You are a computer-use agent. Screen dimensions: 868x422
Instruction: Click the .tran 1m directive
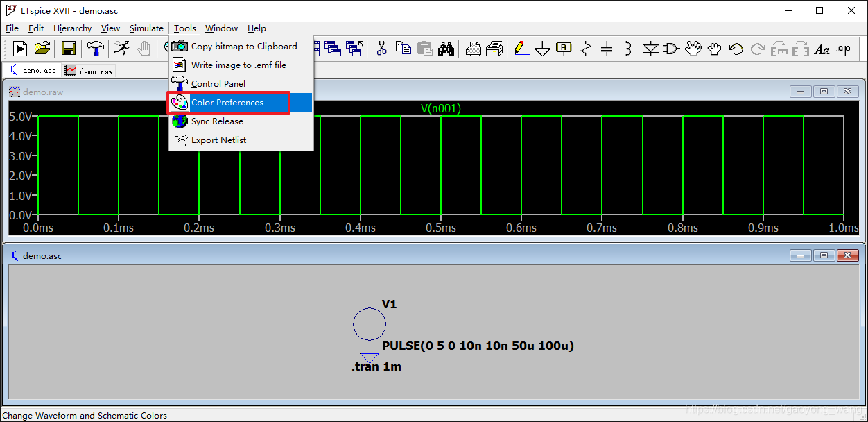[x=376, y=366]
